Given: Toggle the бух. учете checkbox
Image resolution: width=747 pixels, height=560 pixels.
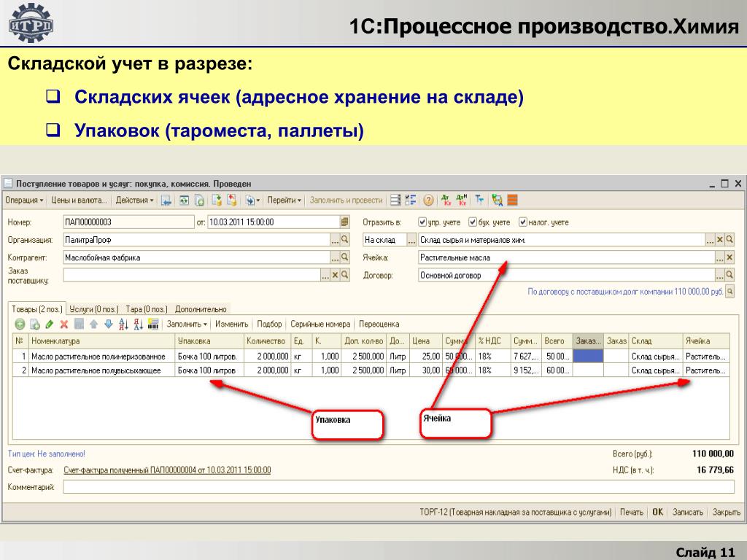Looking at the screenshot, I should (x=473, y=222).
